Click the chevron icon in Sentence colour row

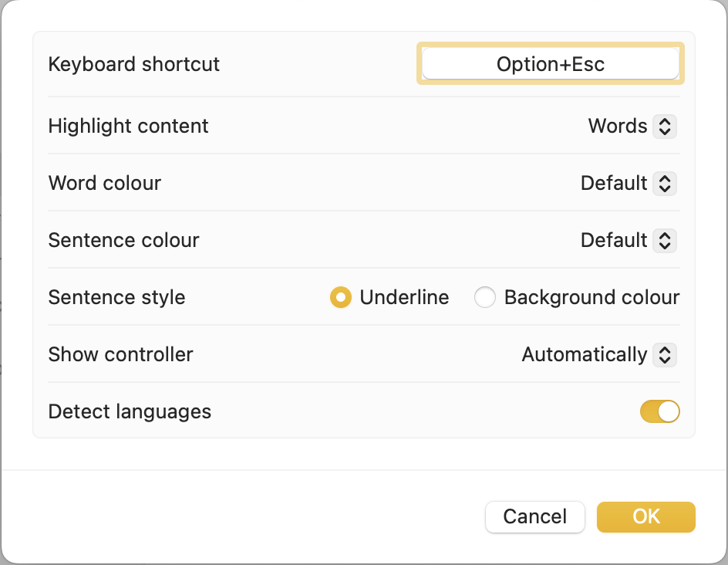(x=664, y=241)
